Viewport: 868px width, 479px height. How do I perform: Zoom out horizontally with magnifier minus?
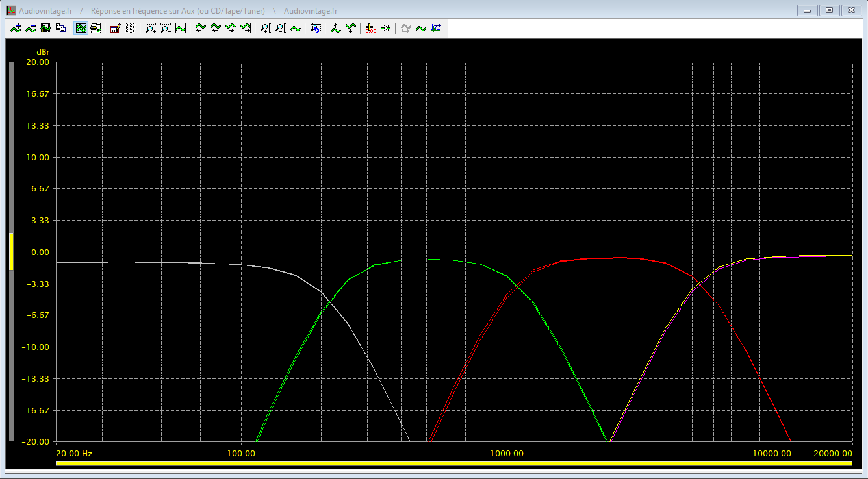click(165, 28)
